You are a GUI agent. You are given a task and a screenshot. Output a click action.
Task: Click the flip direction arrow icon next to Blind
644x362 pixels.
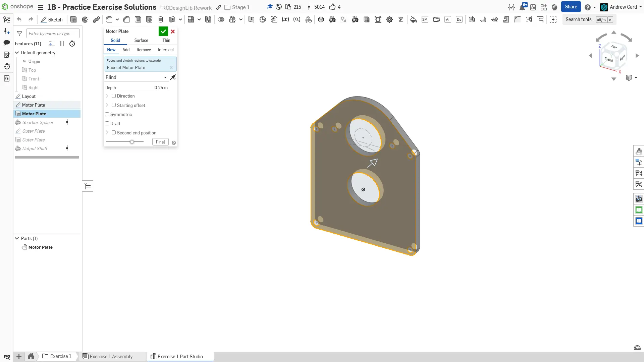173,77
